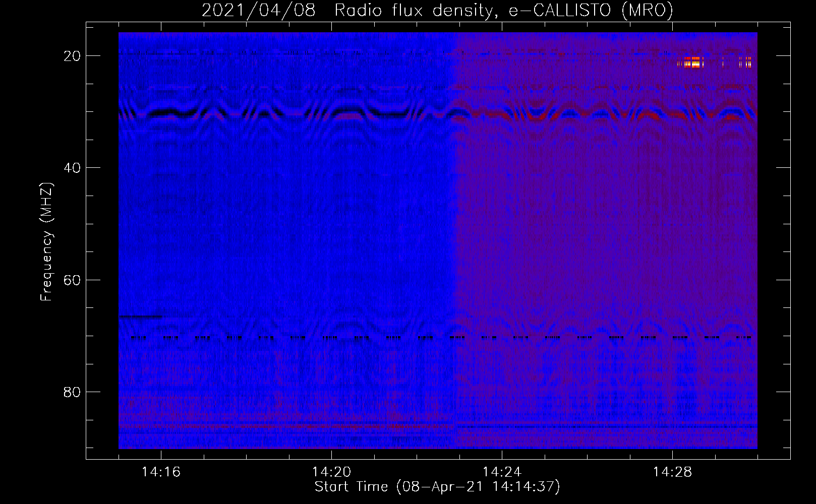Click the short dark line segment near 67 MHz
The width and height of the screenshot is (816, 504).
[141, 317]
